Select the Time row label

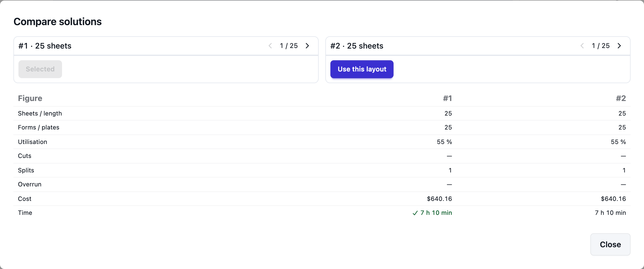[x=25, y=213]
